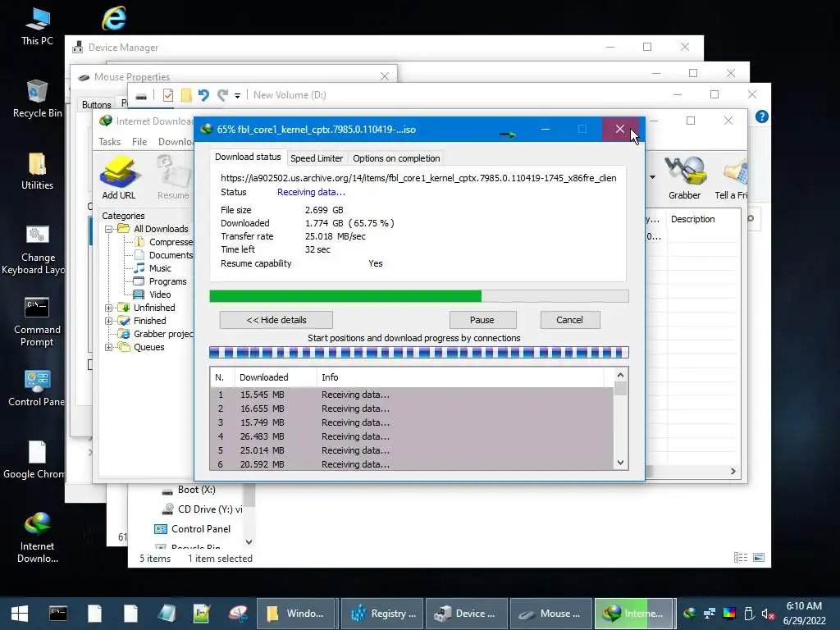Open This PC desktop icon
The width and height of the screenshot is (840, 630).
(x=37, y=27)
